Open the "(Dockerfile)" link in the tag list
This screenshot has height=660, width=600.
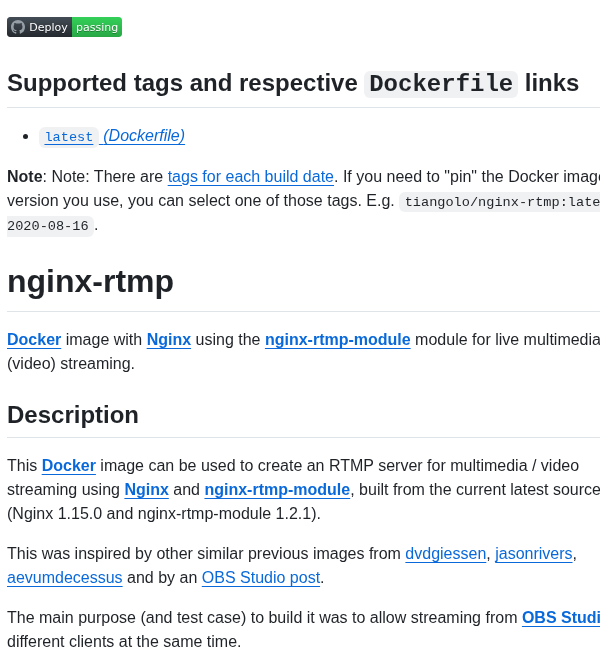point(144,136)
